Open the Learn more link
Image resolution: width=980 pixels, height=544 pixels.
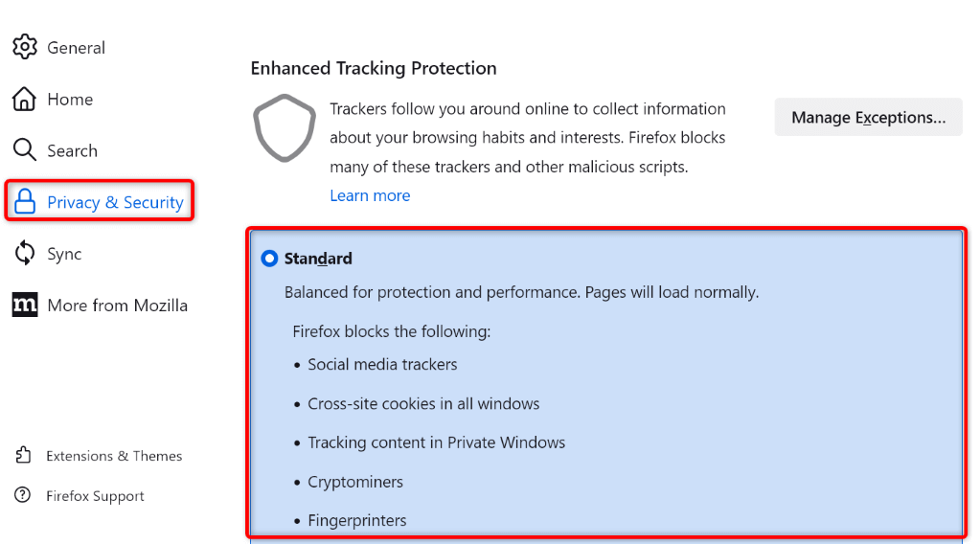tap(370, 195)
